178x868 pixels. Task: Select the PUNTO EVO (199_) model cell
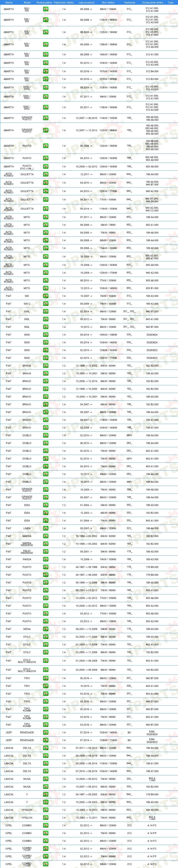click(x=27, y=167)
